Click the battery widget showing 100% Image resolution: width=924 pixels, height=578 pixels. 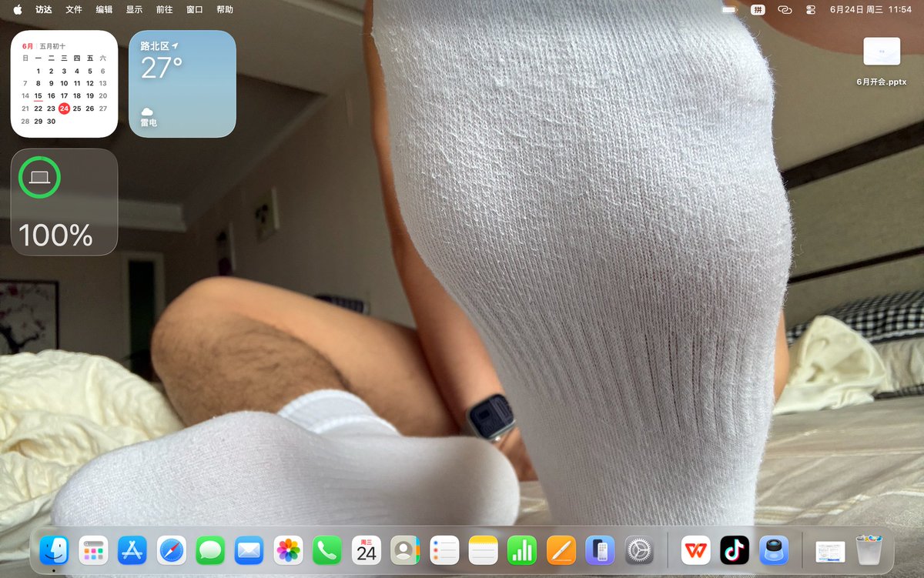tap(64, 202)
